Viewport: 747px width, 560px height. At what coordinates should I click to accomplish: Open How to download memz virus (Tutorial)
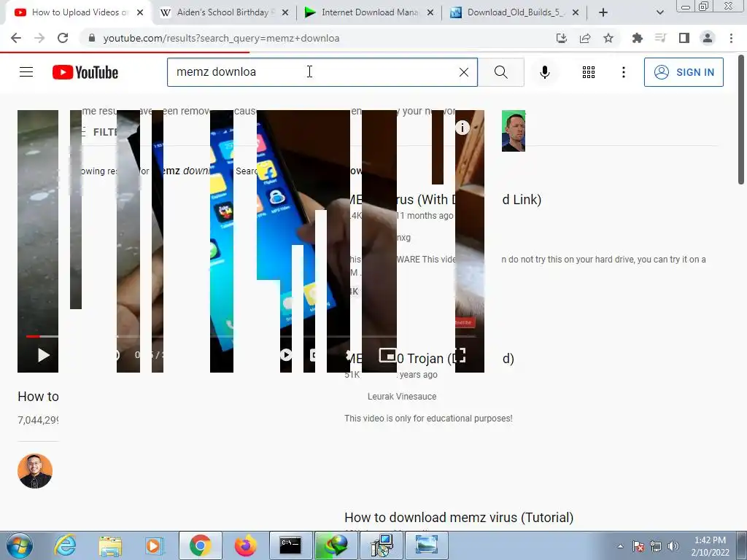(x=459, y=517)
